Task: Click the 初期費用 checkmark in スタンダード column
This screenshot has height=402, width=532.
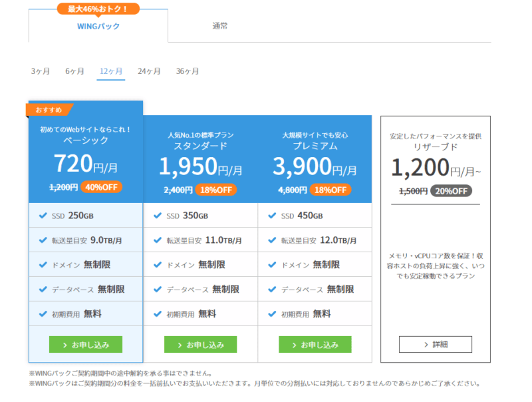Action: [158, 313]
